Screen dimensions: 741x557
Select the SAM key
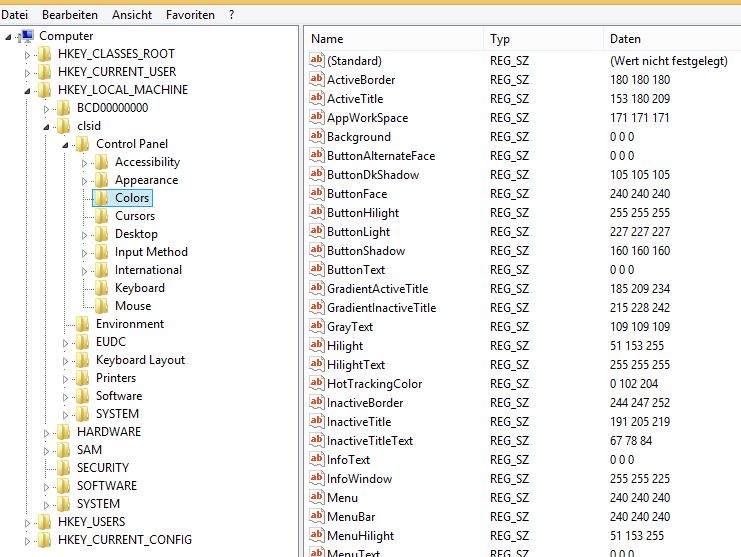(x=89, y=450)
